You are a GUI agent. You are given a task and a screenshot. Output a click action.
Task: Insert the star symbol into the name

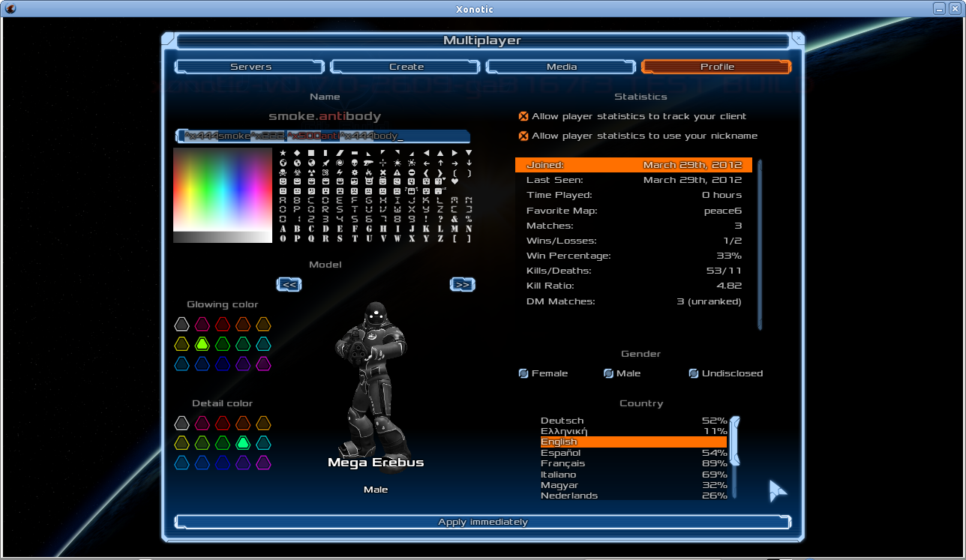tap(283, 153)
